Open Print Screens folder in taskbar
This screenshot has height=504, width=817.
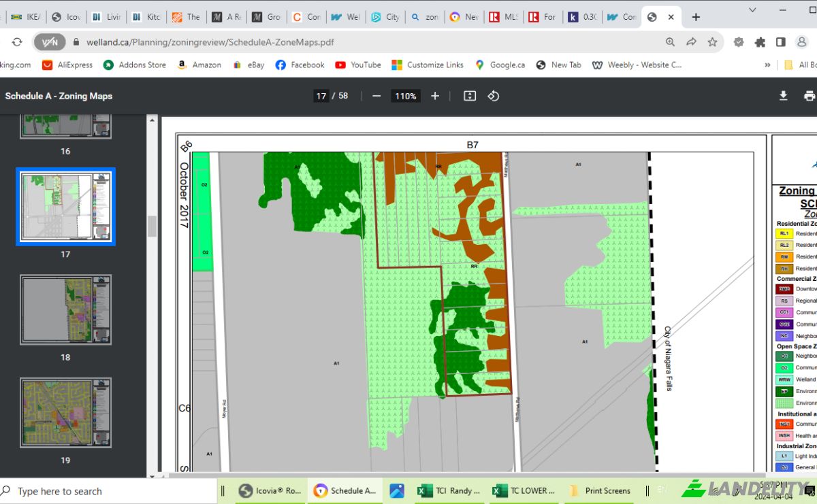point(600,490)
